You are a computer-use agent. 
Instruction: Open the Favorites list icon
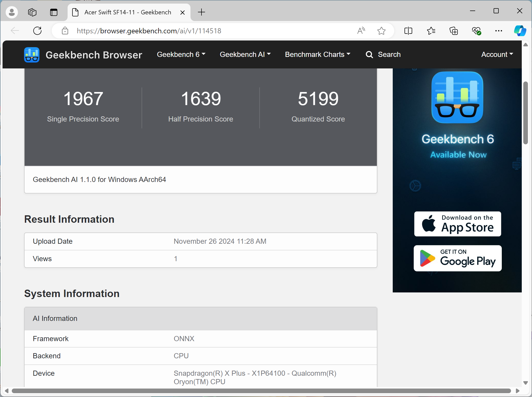point(431,31)
